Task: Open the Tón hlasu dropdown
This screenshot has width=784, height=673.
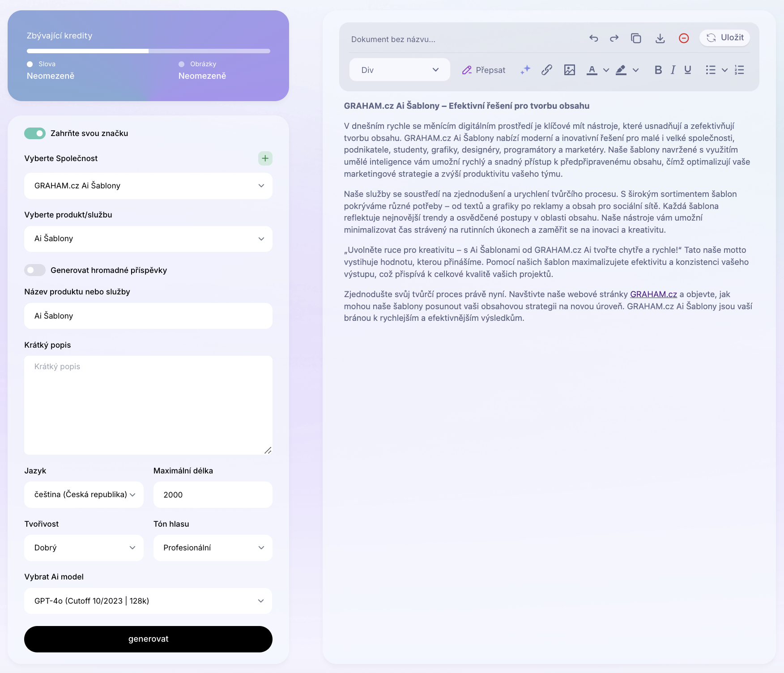Action: coord(213,548)
